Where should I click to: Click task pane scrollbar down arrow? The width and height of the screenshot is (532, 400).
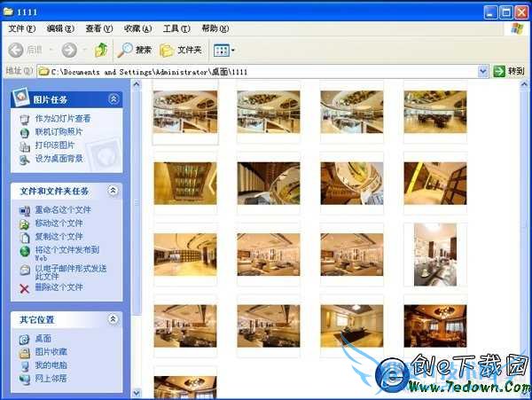137,393
